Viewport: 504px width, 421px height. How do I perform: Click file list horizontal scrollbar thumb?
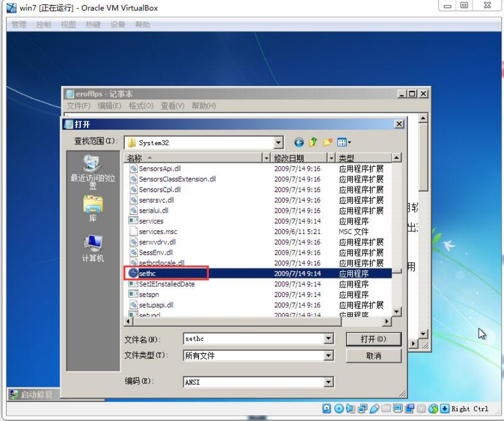click(237, 321)
